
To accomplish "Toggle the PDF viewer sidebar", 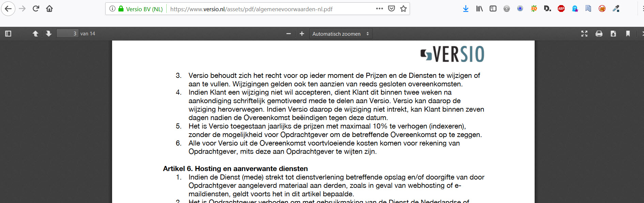I will click(8, 34).
